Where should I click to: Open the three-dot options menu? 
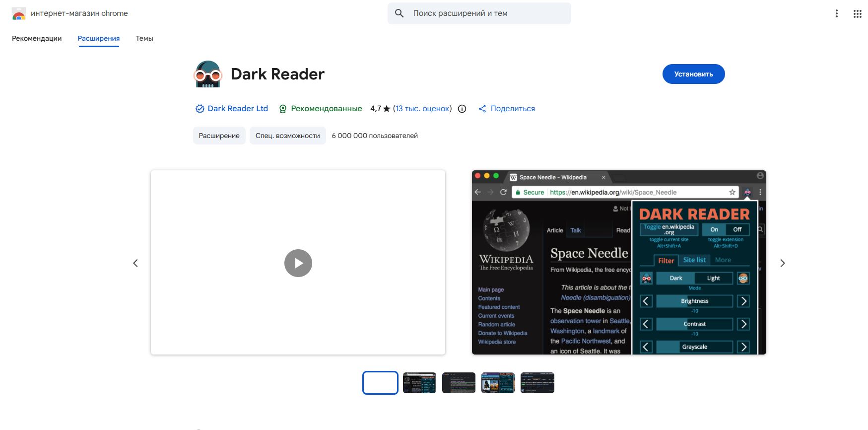836,14
